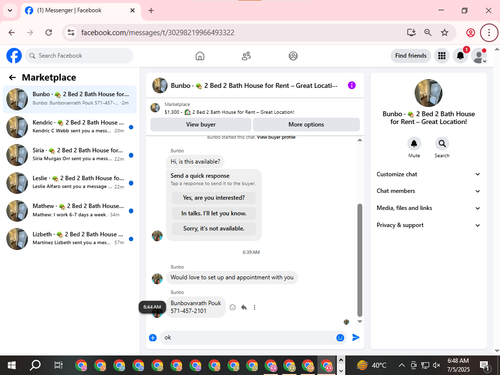Open Lizbeth conversation in the list

[70, 239]
